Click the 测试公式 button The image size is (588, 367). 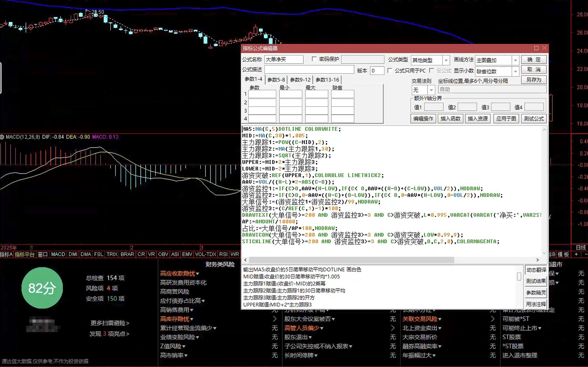tap(534, 118)
